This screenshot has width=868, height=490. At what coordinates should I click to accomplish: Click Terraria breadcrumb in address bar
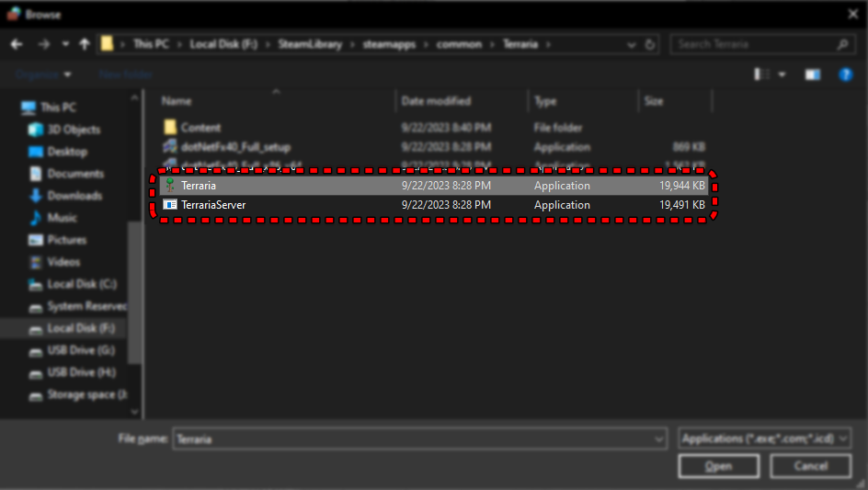pos(520,44)
